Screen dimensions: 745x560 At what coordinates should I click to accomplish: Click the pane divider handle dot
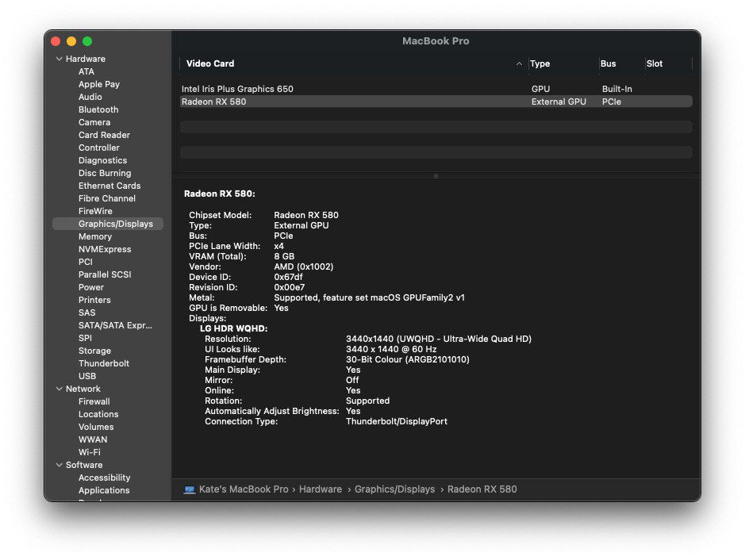pos(436,176)
